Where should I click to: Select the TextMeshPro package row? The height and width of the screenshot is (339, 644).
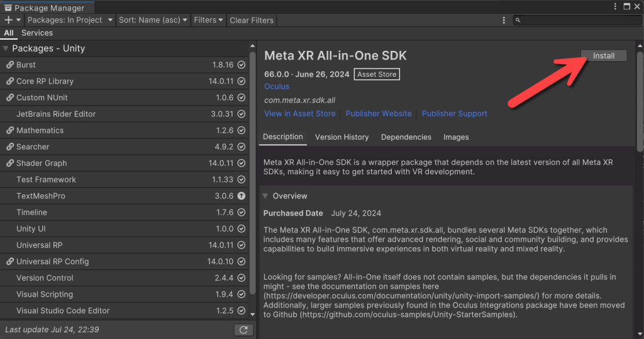pos(124,196)
